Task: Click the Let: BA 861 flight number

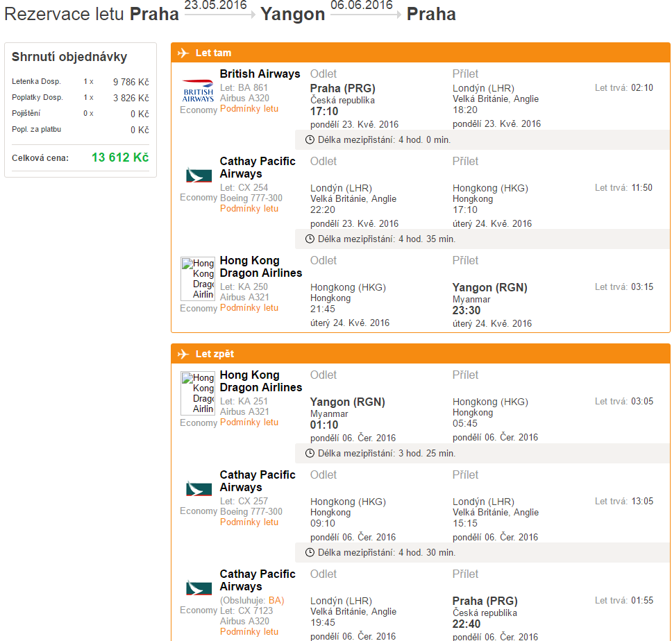Action: tap(244, 88)
